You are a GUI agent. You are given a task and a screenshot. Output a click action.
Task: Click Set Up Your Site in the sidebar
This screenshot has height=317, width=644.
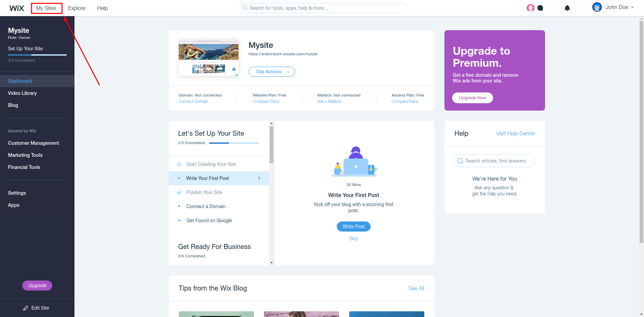click(25, 49)
